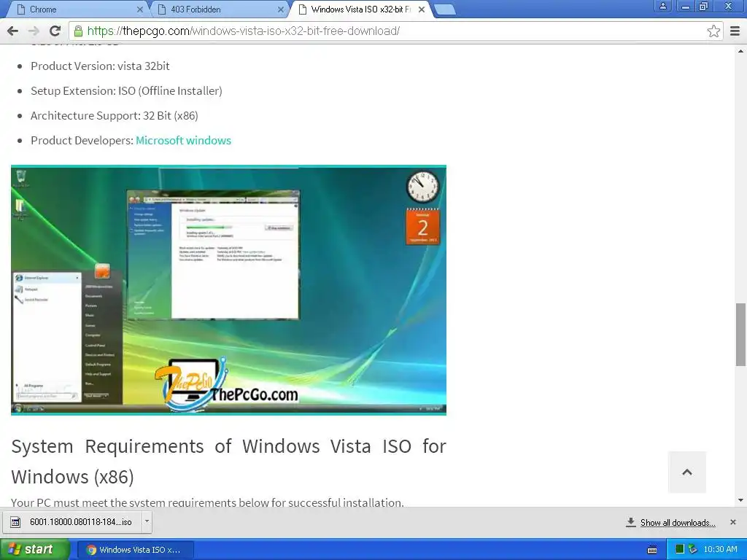Click the Architecture Support: 32 Bit text

pyautogui.click(x=115, y=116)
